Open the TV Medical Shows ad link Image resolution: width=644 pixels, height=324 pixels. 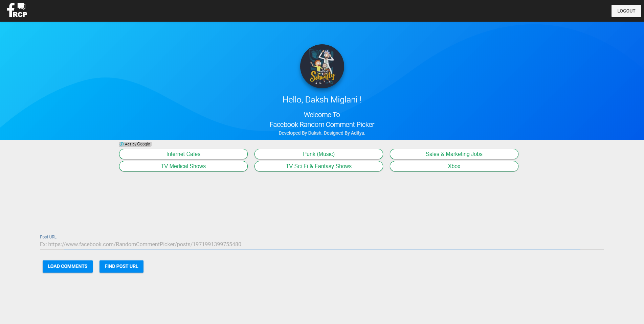(183, 166)
